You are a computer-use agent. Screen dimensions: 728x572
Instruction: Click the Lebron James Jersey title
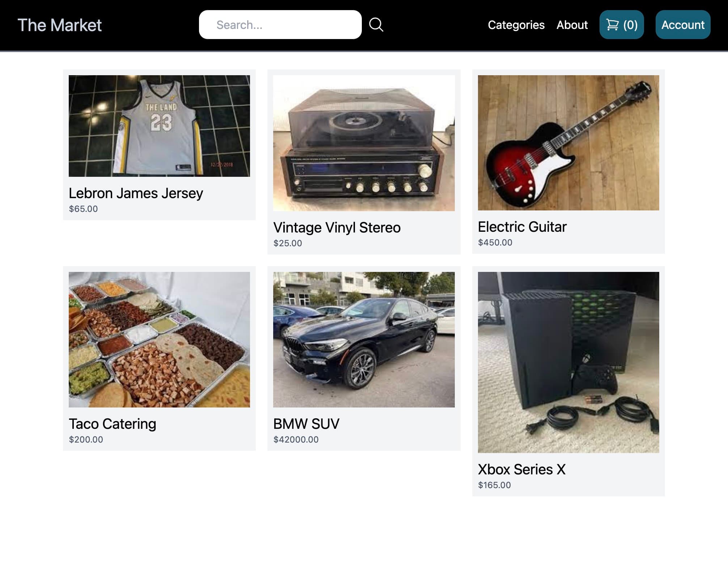click(x=136, y=193)
